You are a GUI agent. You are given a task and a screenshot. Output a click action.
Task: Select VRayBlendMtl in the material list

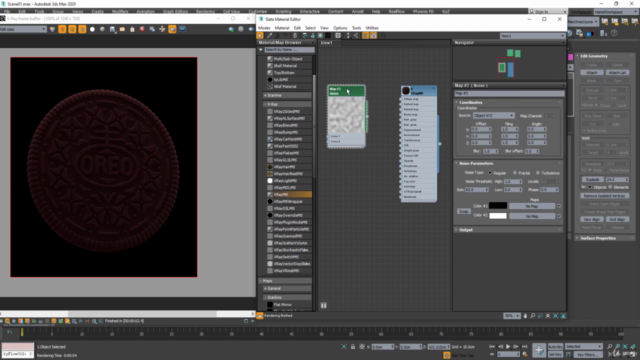289,125
